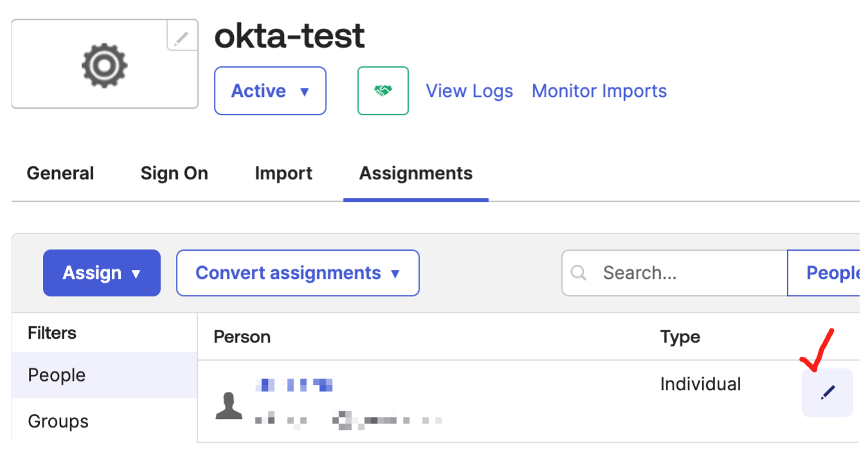The height and width of the screenshot is (457, 868).
Task: Edit the app logo with pencil icon
Action: [x=182, y=35]
